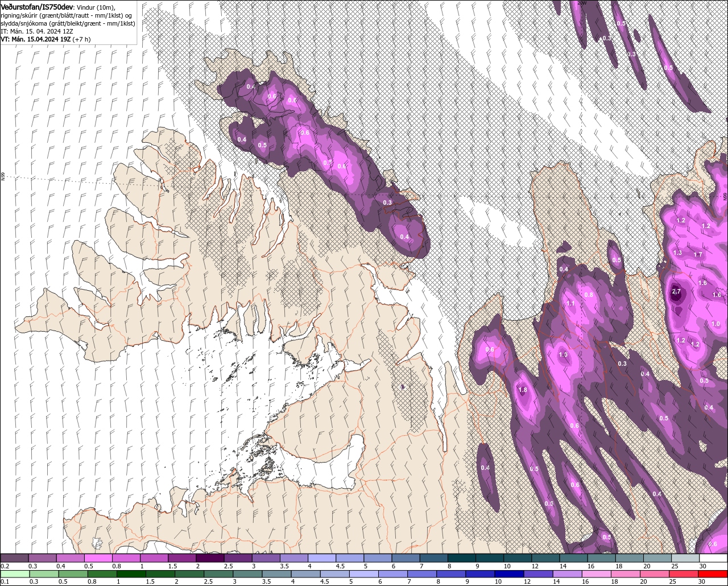Click the 1.8 precipitation value label
The width and height of the screenshot is (728, 586).
coord(523,390)
